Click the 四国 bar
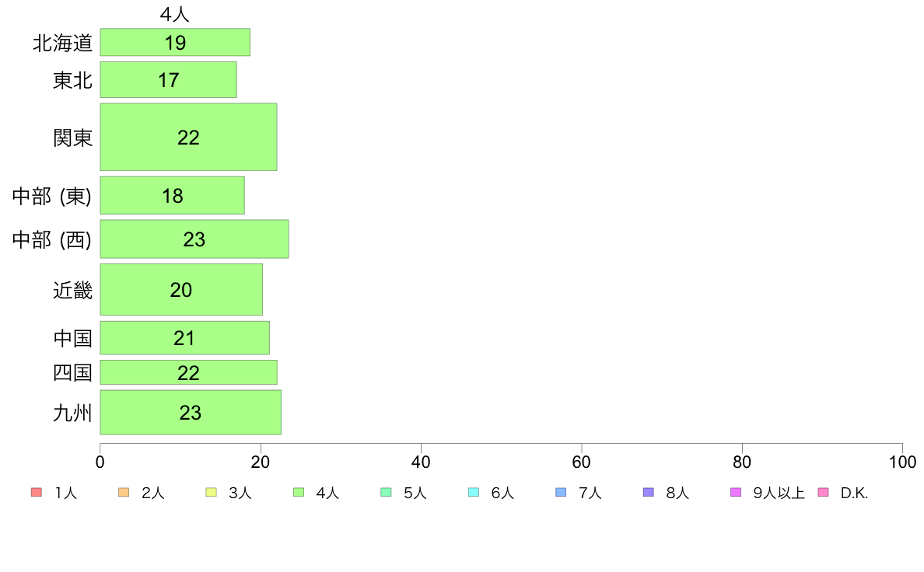This screenshot has width=924, height=572. coord(188,372)
